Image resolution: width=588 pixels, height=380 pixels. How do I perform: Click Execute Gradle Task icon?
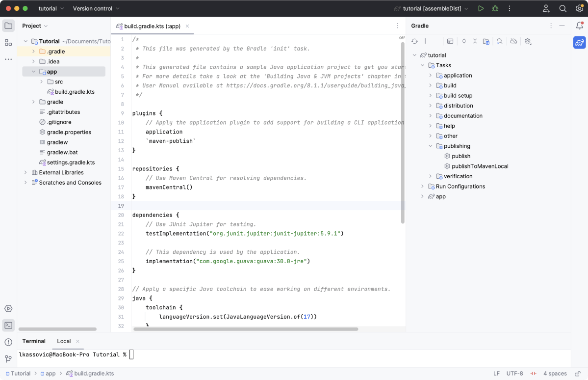coord(450,41)
